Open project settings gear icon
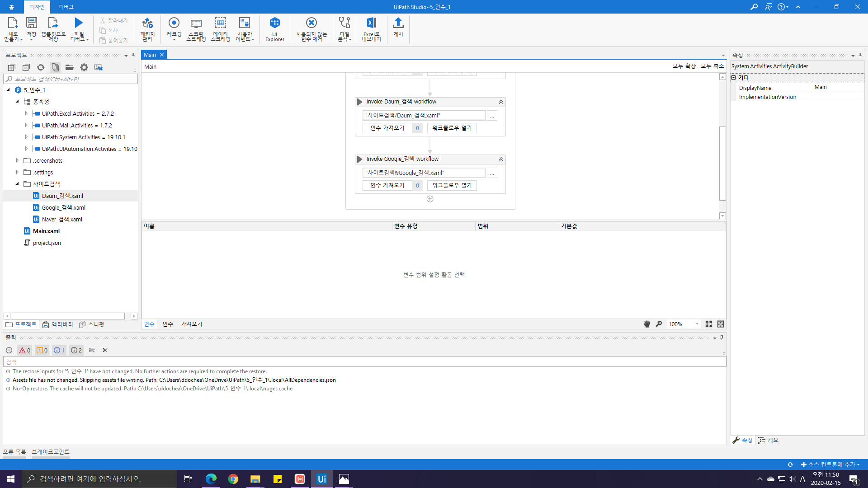The width and height of the screenshot is (868, 488). 84,67
